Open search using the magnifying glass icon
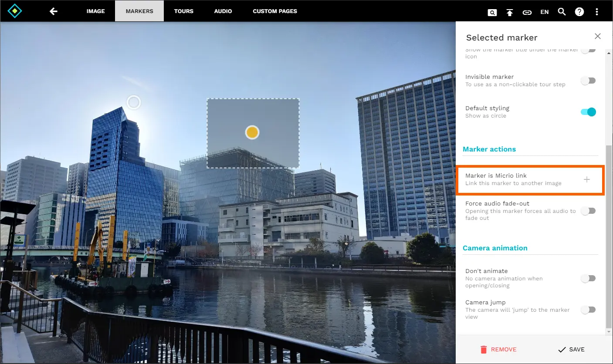The height and width of the screenshot is (364, 613). (562, 12)
